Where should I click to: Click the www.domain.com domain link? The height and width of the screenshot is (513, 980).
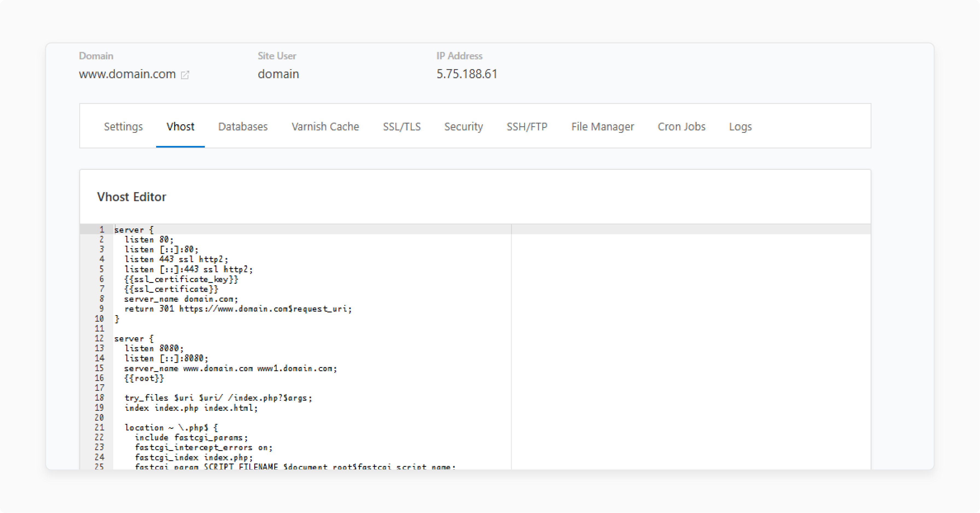coord(127,74)
